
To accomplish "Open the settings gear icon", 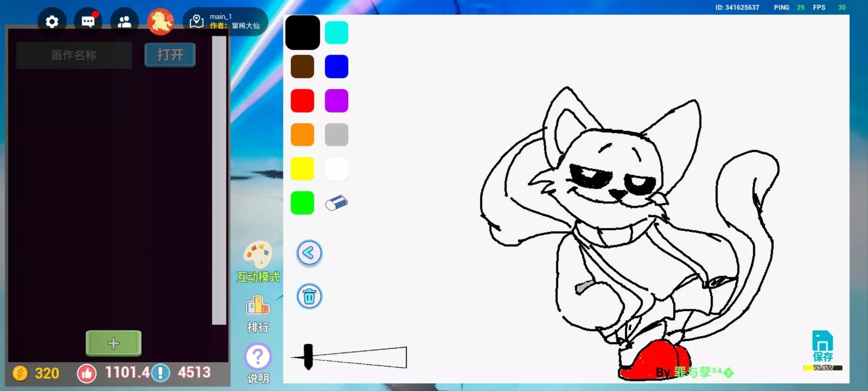I will click(52, 22).
